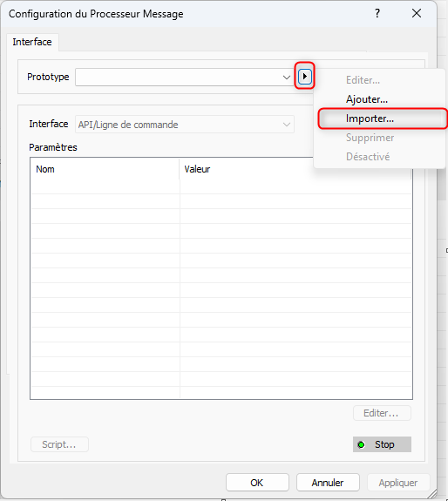Click the OK button

pos(257,483)
